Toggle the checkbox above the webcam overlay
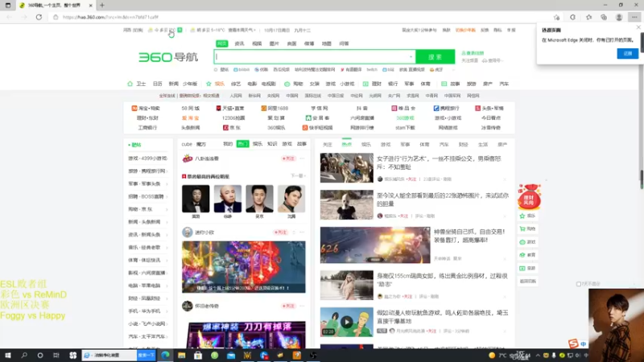The height and width of the screenshot is (362, 644). pyautogui.click(x=579, y=284)
